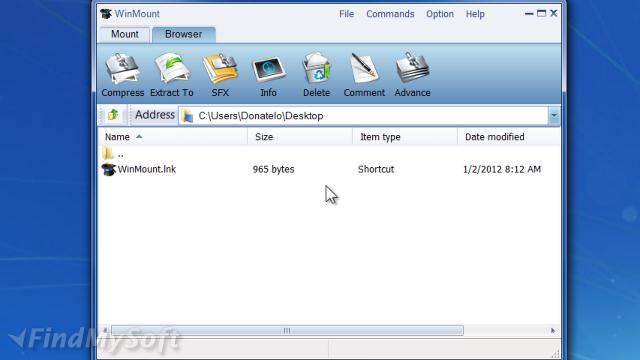
Task: Open the File menu
Action: tap(347, 14)
